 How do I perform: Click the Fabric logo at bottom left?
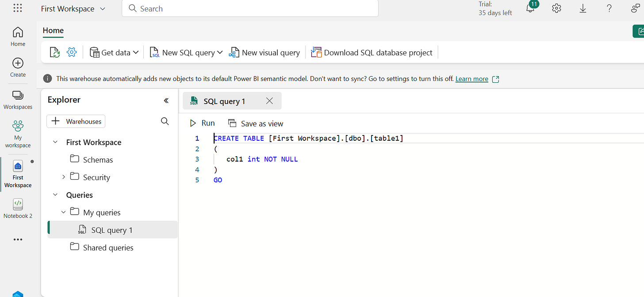pyautogui.click(x=18, y=294)
